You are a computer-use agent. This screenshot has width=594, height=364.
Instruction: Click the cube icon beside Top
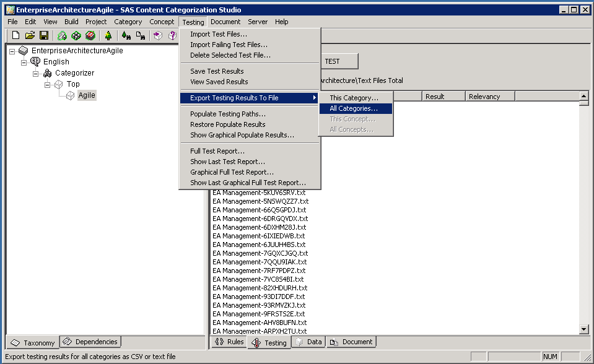tap(59, 84)
